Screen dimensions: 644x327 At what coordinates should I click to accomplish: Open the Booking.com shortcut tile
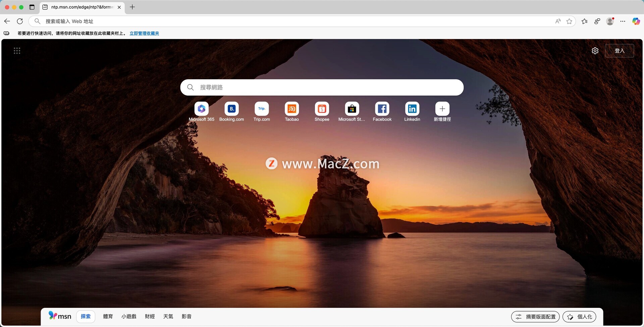click(231, 109)
